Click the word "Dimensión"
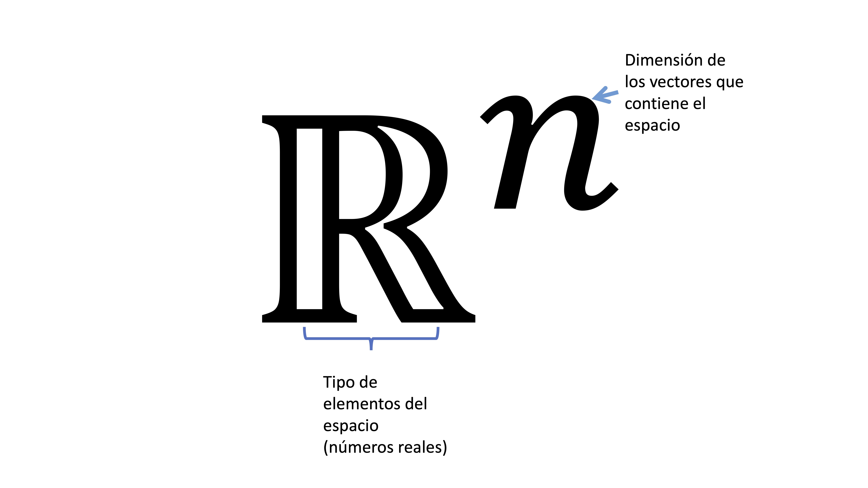The image size is (868, 488). (663, 60)
